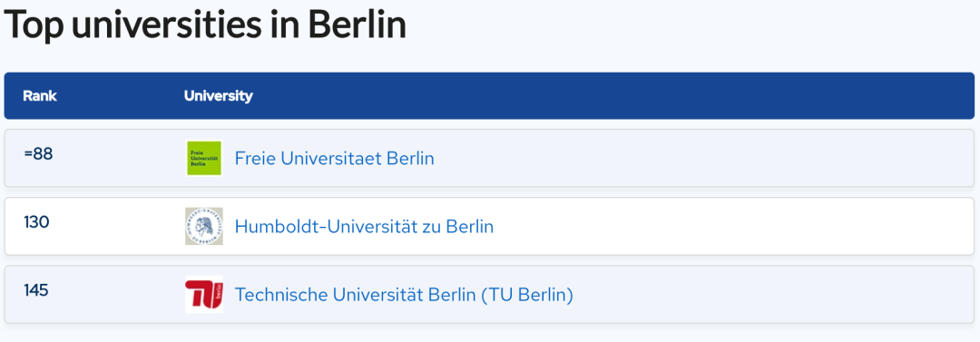This screenshot has height=342, width=980.
Task: Open the Humboldt-Universität zu Berlin link
Action: (365, 226)
